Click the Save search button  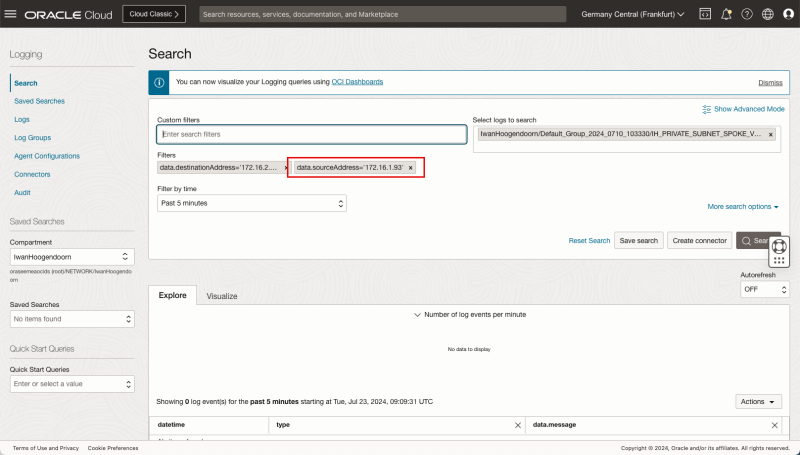tap(638, 241)
